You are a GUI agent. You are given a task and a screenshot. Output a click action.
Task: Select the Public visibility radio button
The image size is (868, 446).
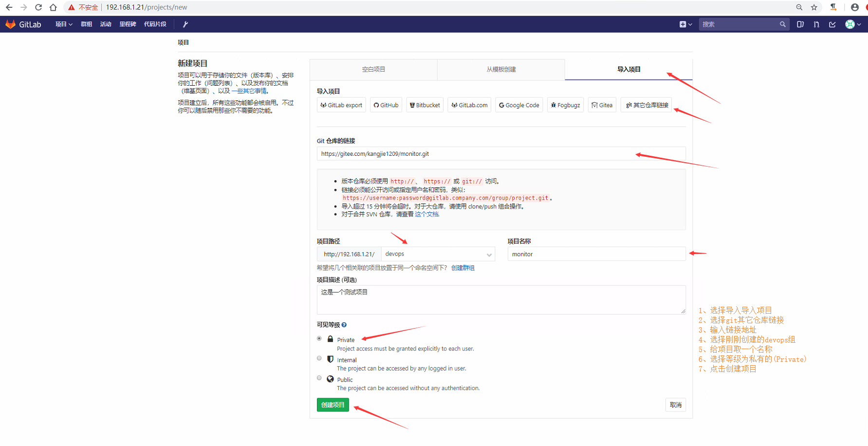point(319,378)
